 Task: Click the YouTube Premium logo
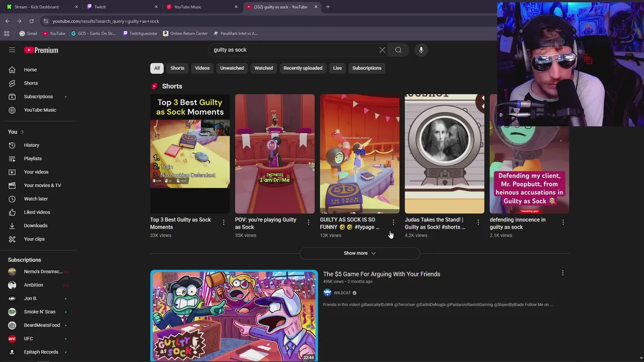point(41,50)
